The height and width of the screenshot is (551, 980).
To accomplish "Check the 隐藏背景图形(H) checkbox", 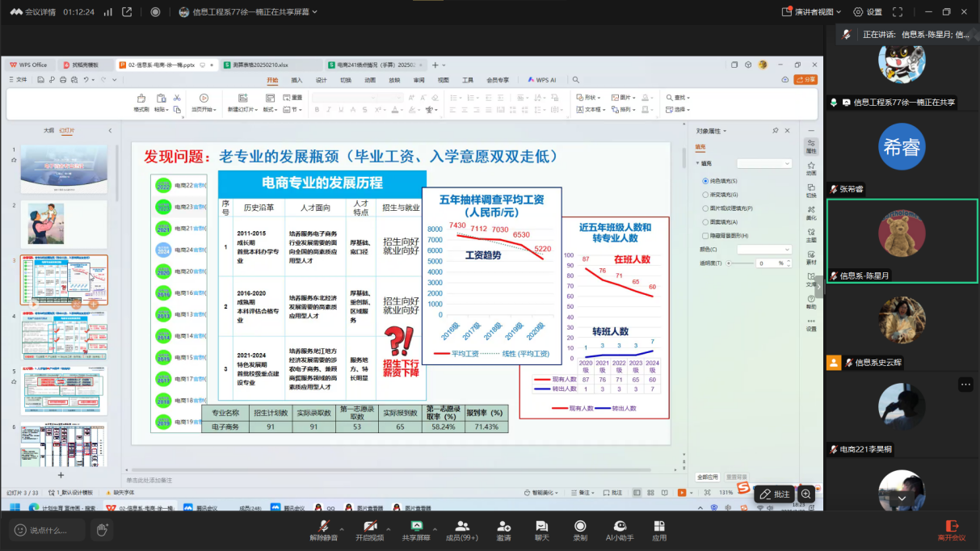I will [705, 235].
